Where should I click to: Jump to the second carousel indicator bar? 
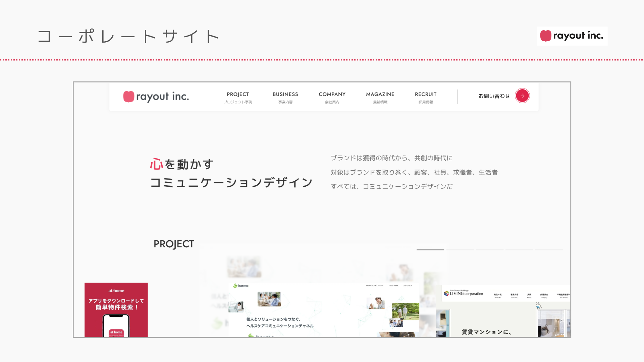click(460, 250)
